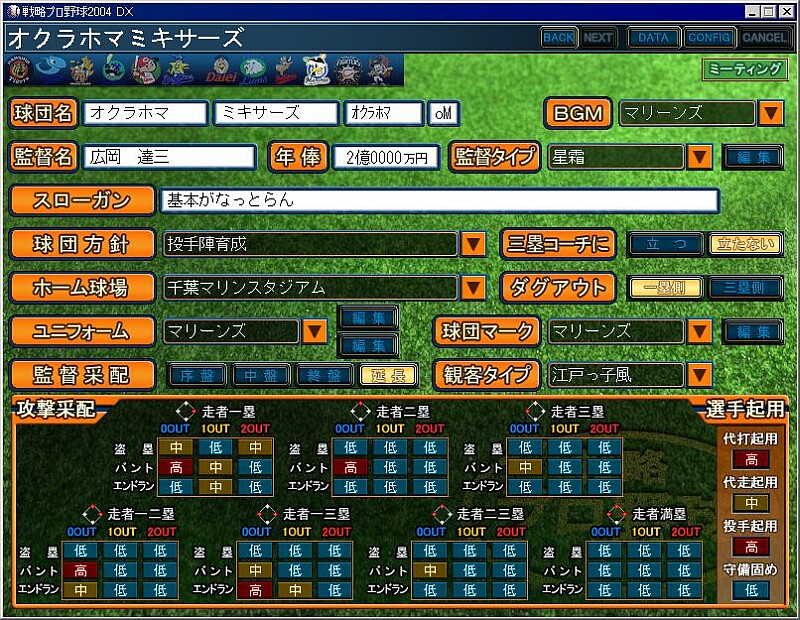Click the diamond icon beside 走者一三塁
The height and width of the screenshot is (620, 800).
[267, 514]
